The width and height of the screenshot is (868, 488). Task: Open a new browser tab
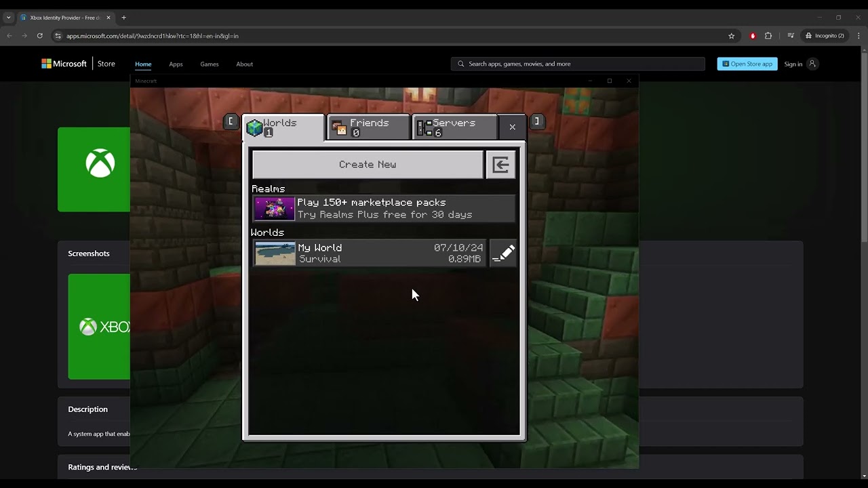[123, 18]
